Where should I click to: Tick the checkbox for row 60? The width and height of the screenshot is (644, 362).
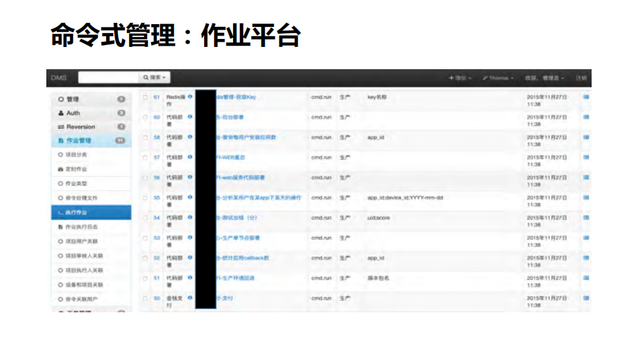click(x=145, y=118)
